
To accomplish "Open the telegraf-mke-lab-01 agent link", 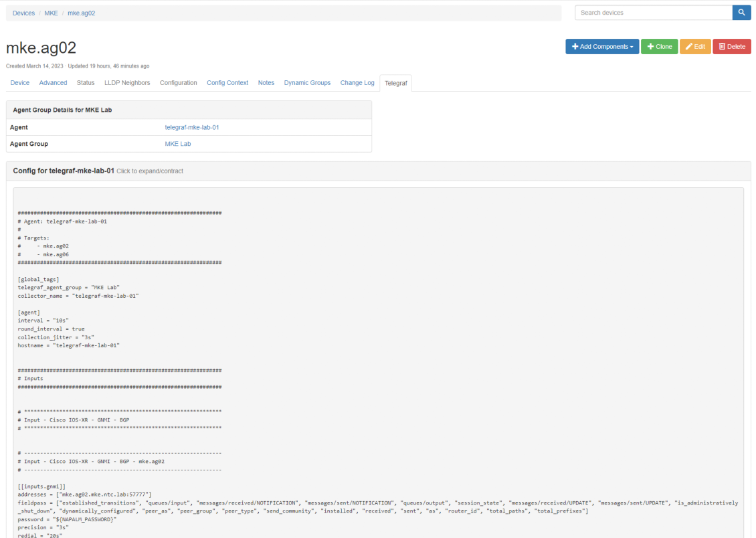I will tap(192, 127).
